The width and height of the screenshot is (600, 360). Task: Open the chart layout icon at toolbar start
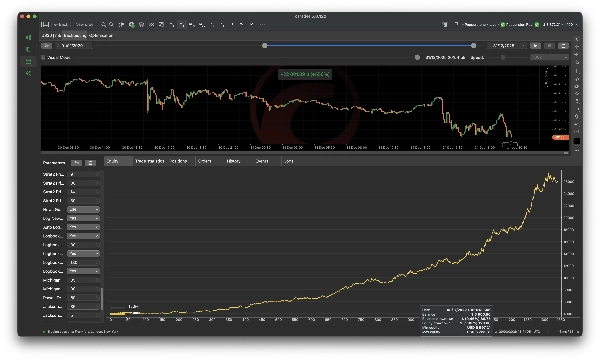[45, 24]
